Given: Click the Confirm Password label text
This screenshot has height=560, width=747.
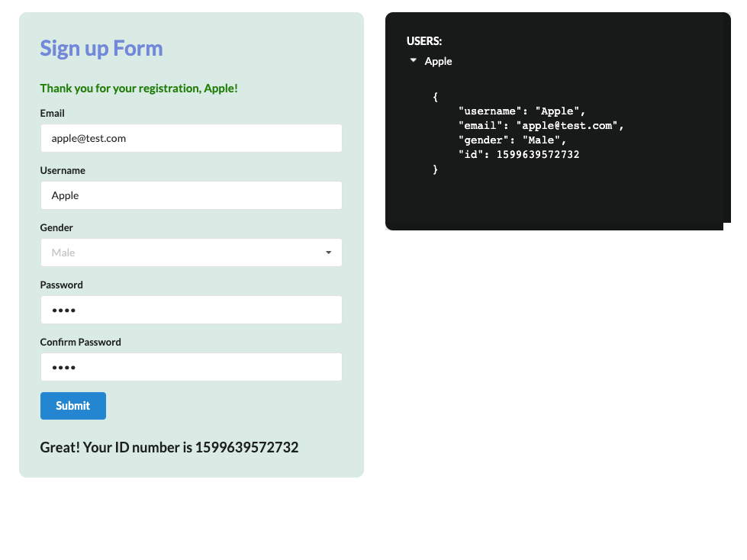Looking at the screenshot, I should pyautogui.click(x=81, y=342).
